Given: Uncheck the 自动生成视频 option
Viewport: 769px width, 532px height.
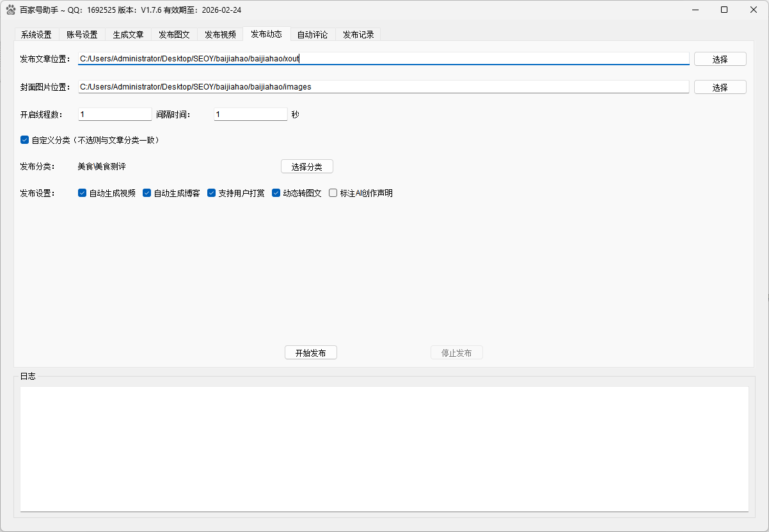Looking at the screenshot, I should click(x=82, y=192).
